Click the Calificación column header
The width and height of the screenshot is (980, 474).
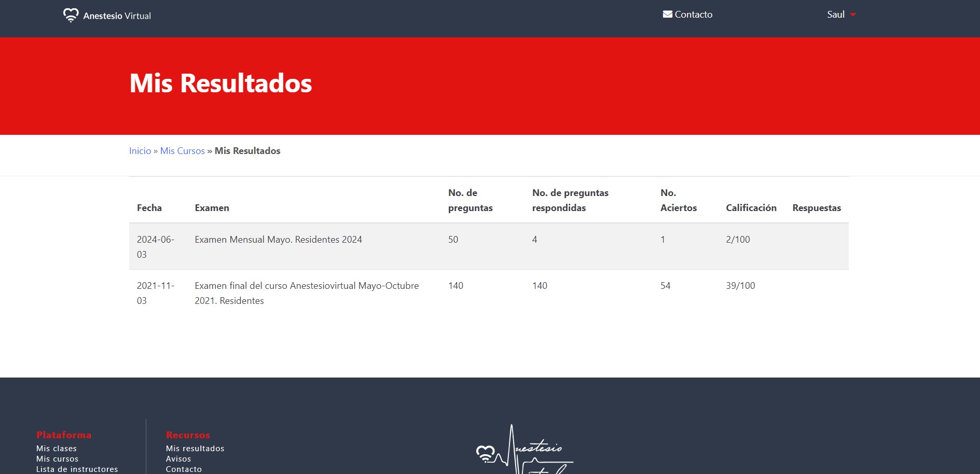751,208
